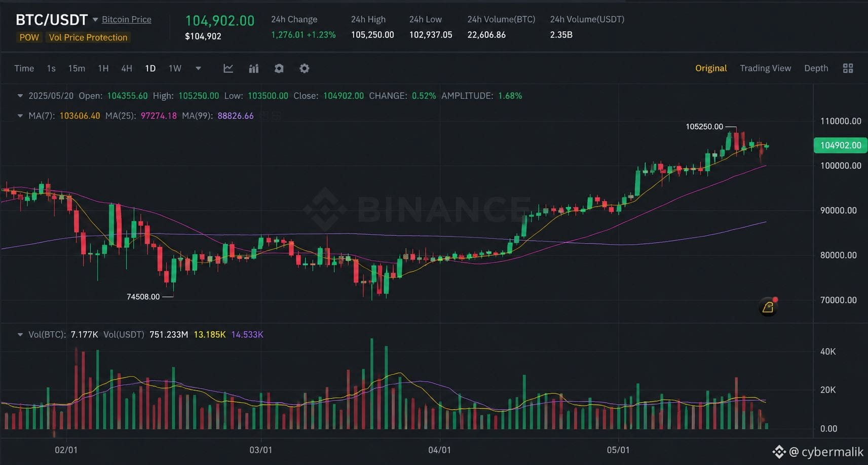The width and height of the screenshot is (868, 465).
Task: Collapse the volume indicator row arrow
Action: click(20, 335)
